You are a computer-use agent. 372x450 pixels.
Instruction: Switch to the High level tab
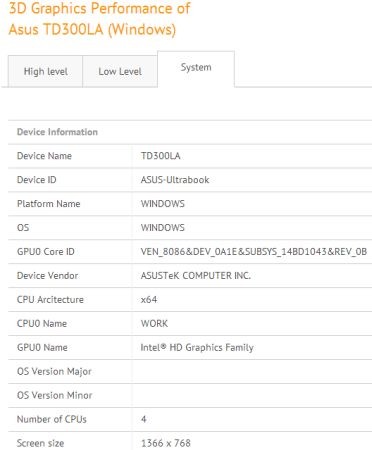point(45,71)
